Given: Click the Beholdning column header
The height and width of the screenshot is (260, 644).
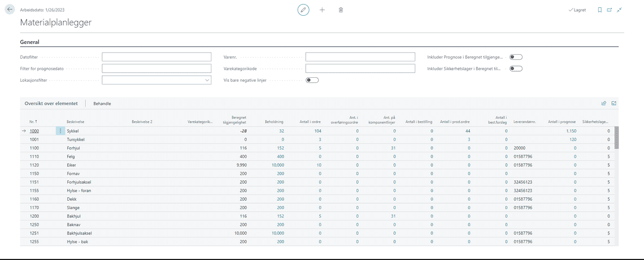Looking at the screenshot, I should tap(273, 122).
